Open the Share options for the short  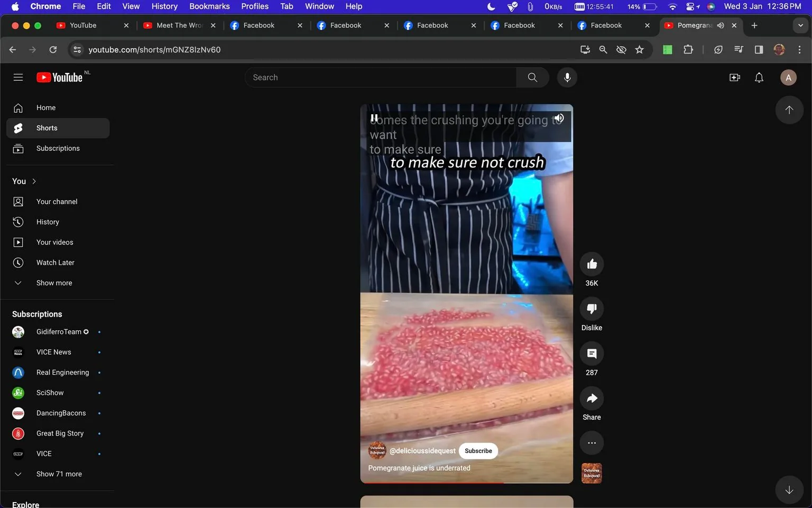coord(591,398)
